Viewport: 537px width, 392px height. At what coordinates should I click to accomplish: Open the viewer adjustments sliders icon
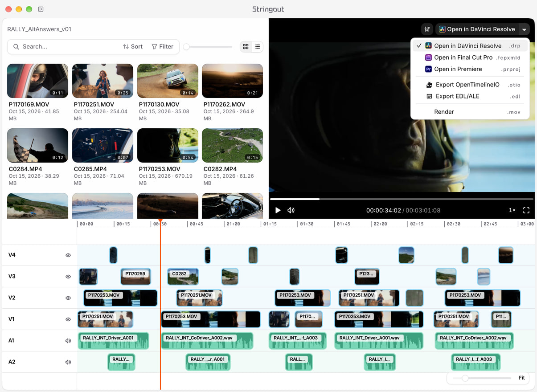coord(427,29)
